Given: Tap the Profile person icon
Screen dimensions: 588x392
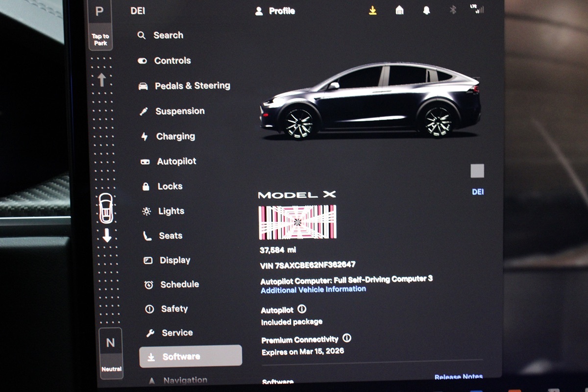Looking at the screenshot, I should (259, 11).
